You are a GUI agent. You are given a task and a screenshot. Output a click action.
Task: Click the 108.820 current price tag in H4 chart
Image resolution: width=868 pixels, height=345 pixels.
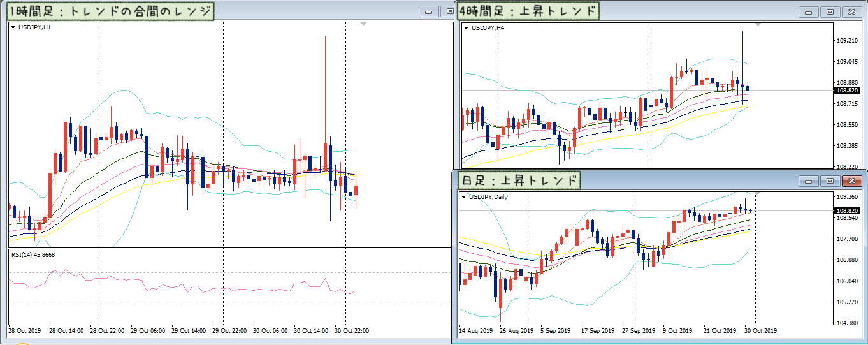846,91
